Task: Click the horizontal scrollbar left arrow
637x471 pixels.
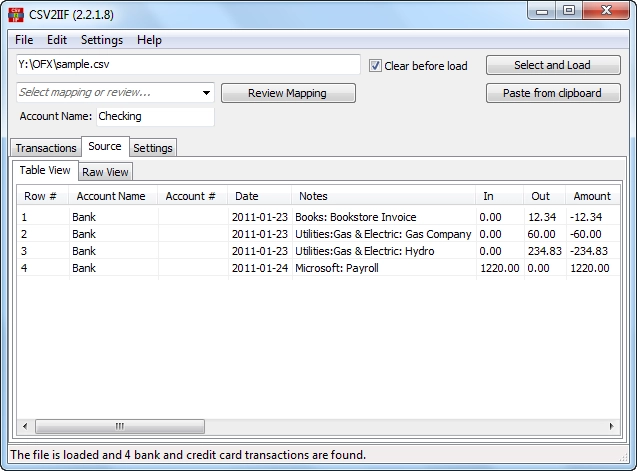Action: point(25,426)
